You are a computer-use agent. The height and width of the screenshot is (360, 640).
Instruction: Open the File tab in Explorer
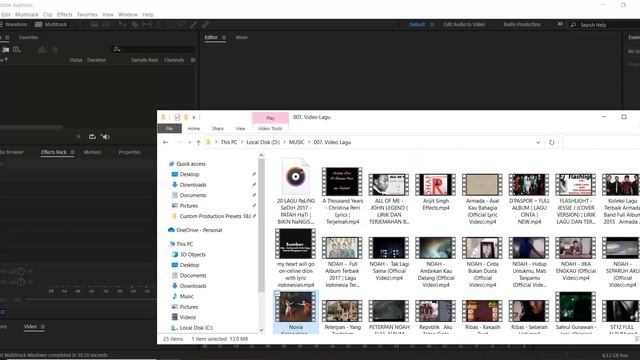click(169, 129)
